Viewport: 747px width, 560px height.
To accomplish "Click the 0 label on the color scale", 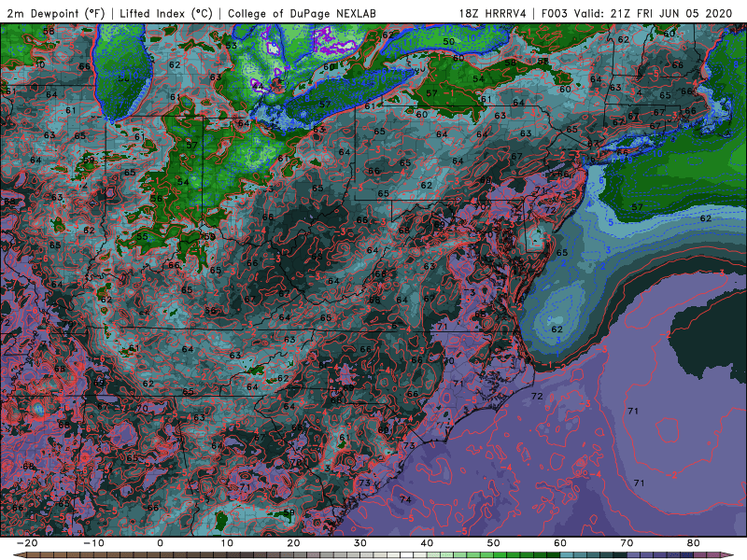I will click(x=160, y=543).
